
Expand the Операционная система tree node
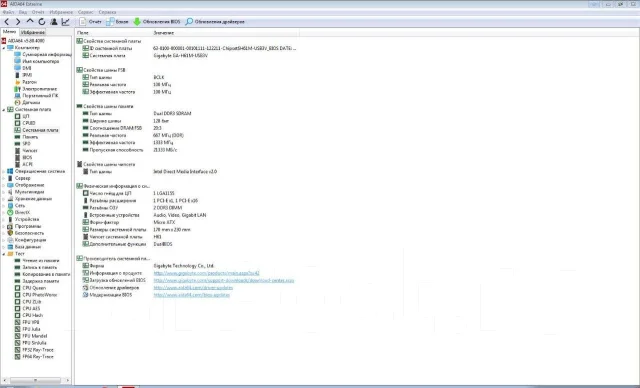(4, 171)
